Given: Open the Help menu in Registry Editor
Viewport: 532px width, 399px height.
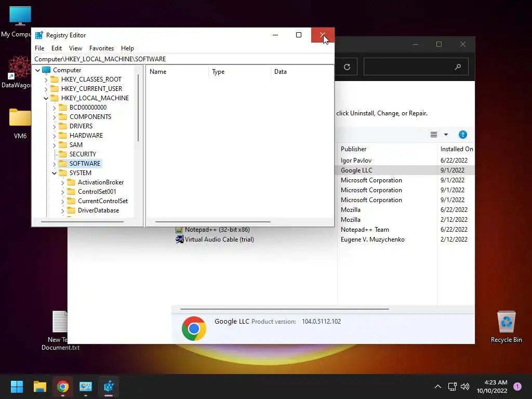Looking at the screenshot, I should (127, 48).
